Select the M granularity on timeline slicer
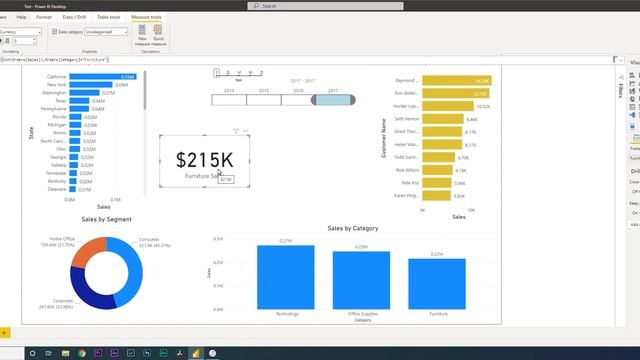This screenshot has height=360, width=640. click(239, 72)
